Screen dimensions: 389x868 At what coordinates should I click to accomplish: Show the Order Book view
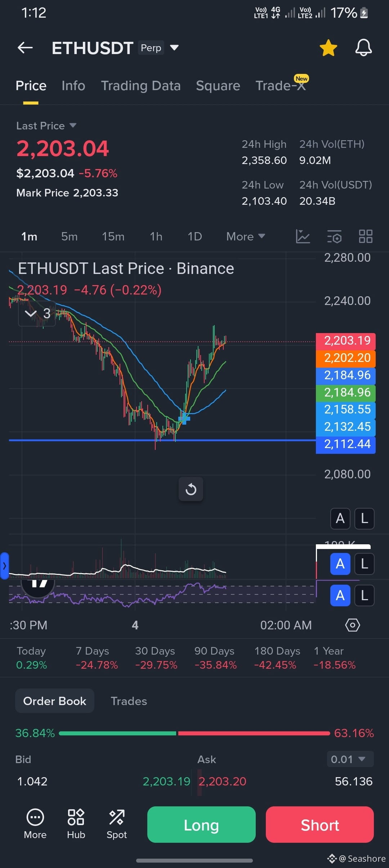click(55, 701)
